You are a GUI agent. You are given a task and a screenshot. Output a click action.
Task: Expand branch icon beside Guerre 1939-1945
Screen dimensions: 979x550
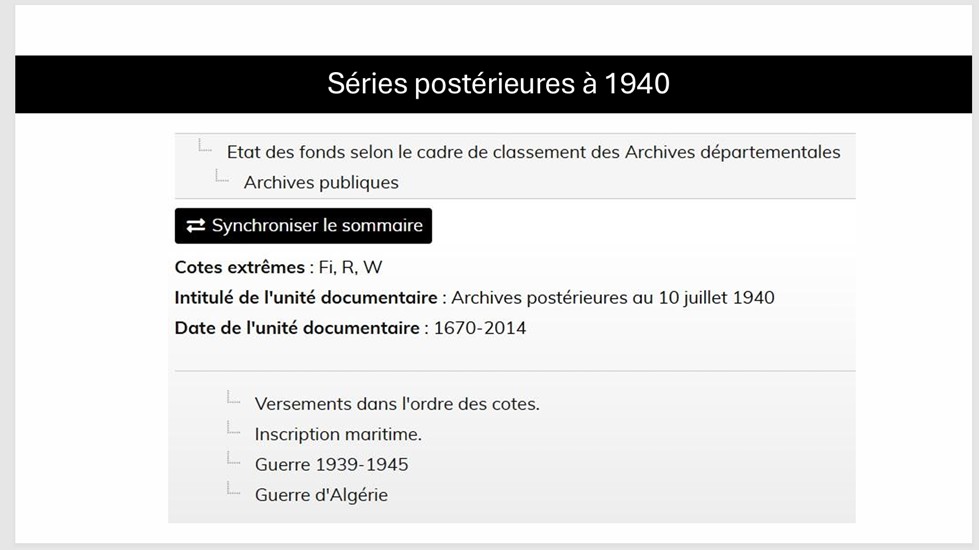(x=233, y=458)
